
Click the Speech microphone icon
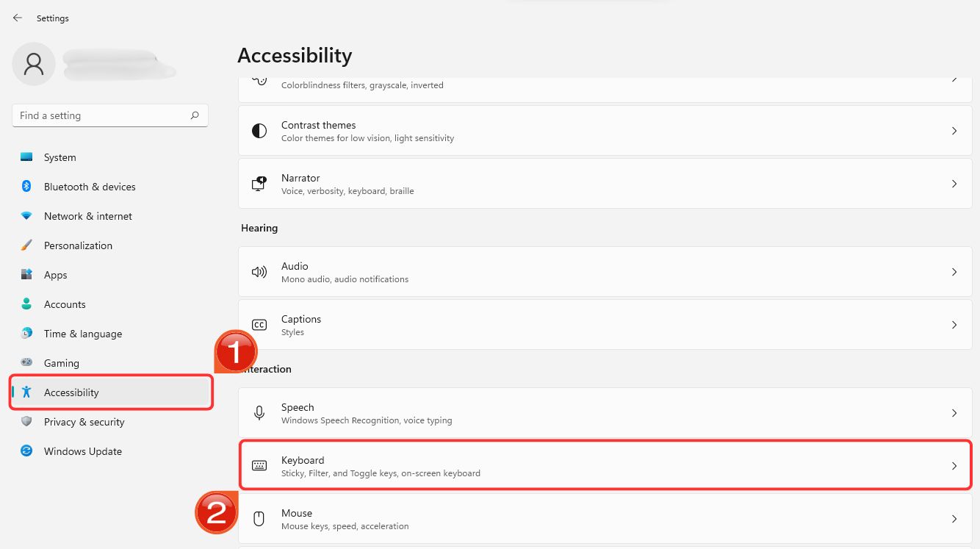pos(259,412)
